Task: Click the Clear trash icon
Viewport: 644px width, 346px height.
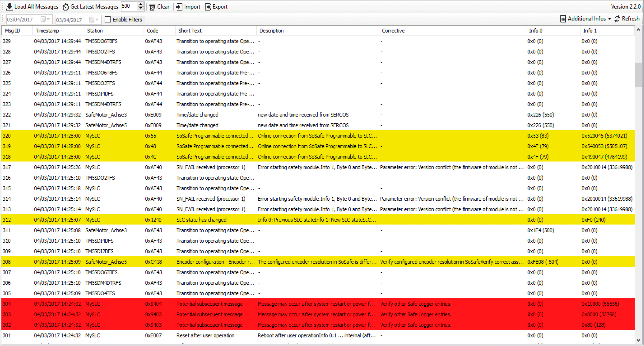Action: click(152, 7)
